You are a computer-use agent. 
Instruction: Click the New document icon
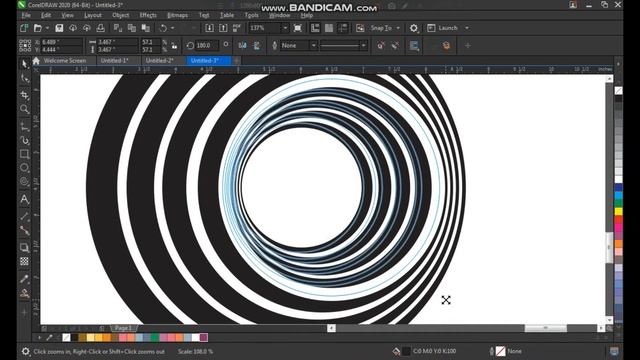24,28
